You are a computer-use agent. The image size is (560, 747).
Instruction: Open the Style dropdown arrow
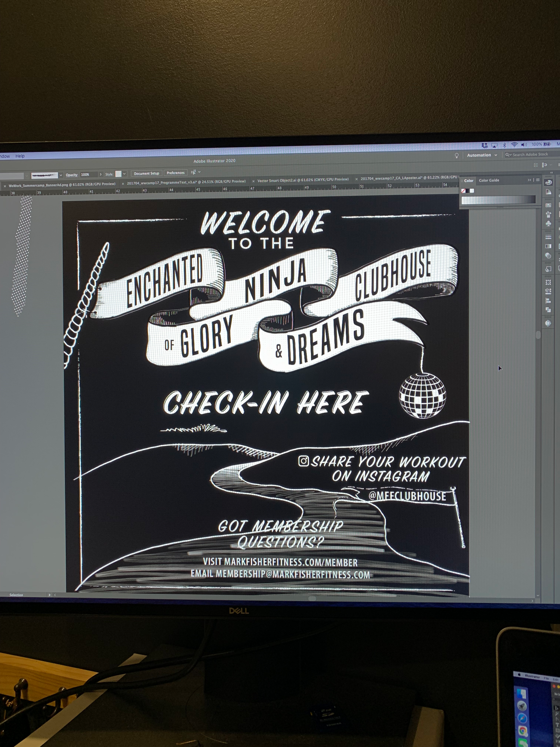pyautogui.click(x=124, y=173)
